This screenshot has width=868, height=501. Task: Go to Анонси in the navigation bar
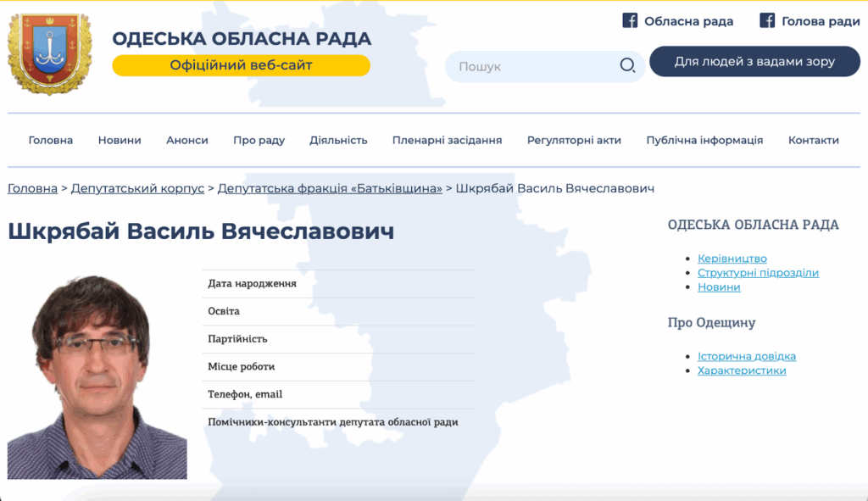(x=187, y=141)
